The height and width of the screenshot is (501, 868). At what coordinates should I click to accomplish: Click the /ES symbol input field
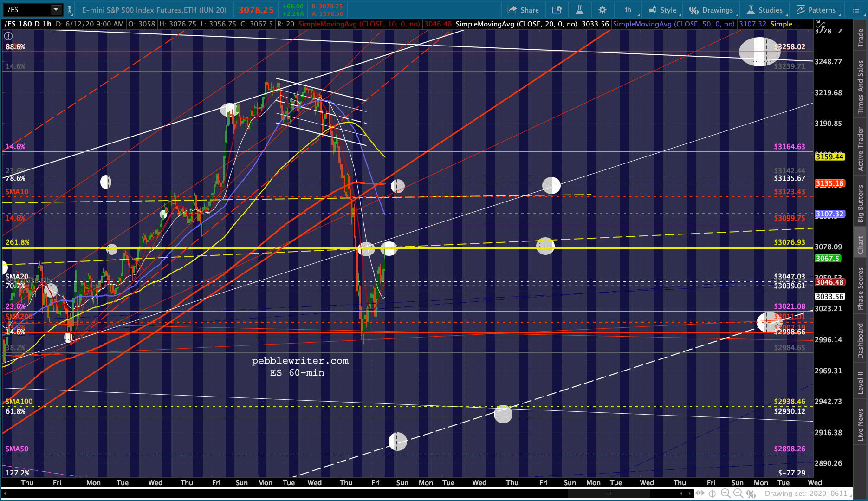[x=28, y=9]
